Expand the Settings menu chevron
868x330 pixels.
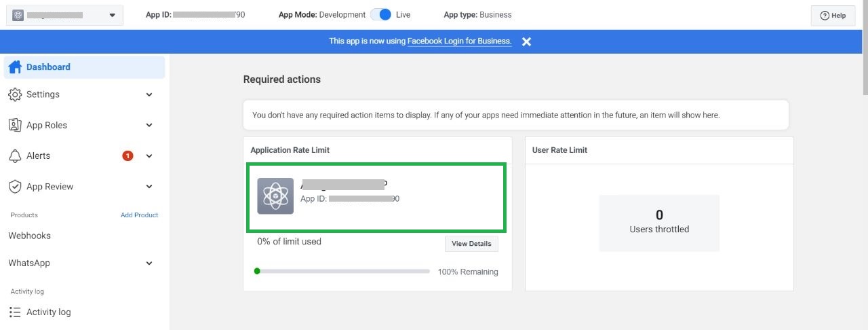[x=149, y=95]
